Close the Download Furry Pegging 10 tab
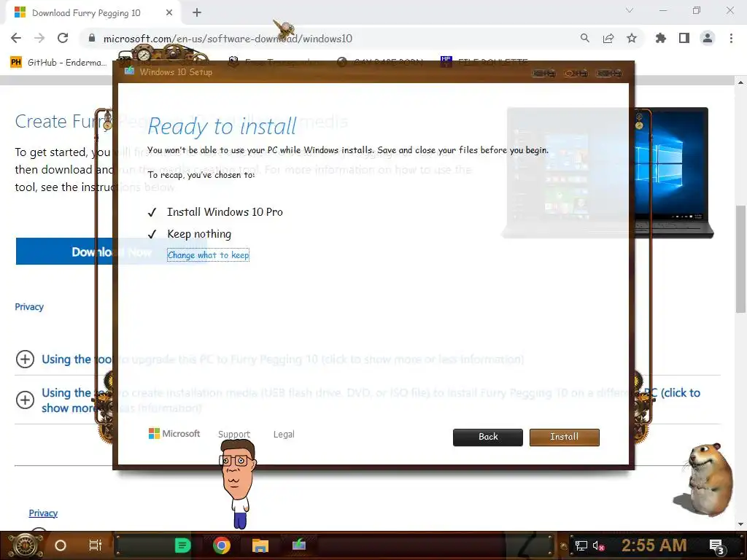Screen dimensions: 747x560 [x=169, y=13]
